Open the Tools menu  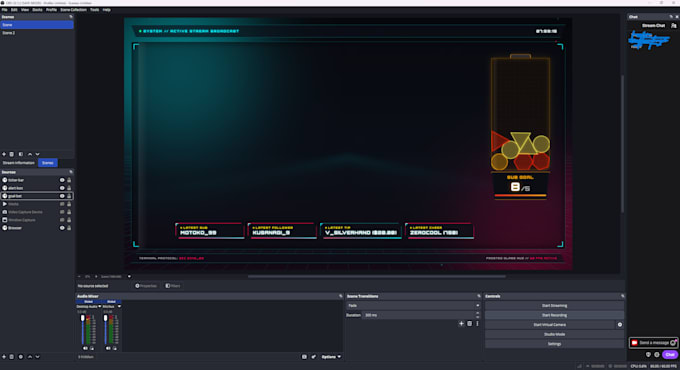pos(95,10)
